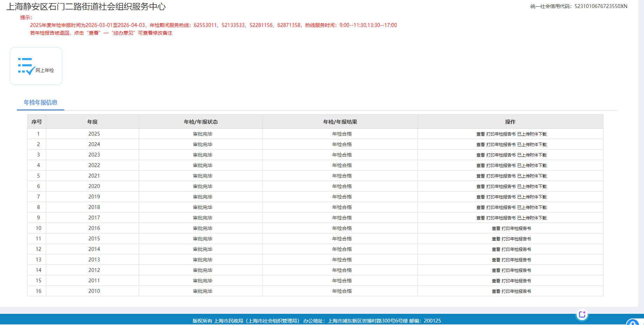Click 查看 for year 2025

480,134
